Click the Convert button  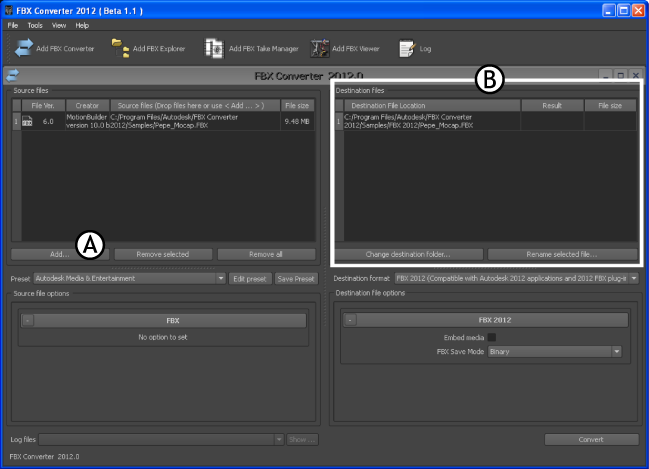tap(591, 439)
